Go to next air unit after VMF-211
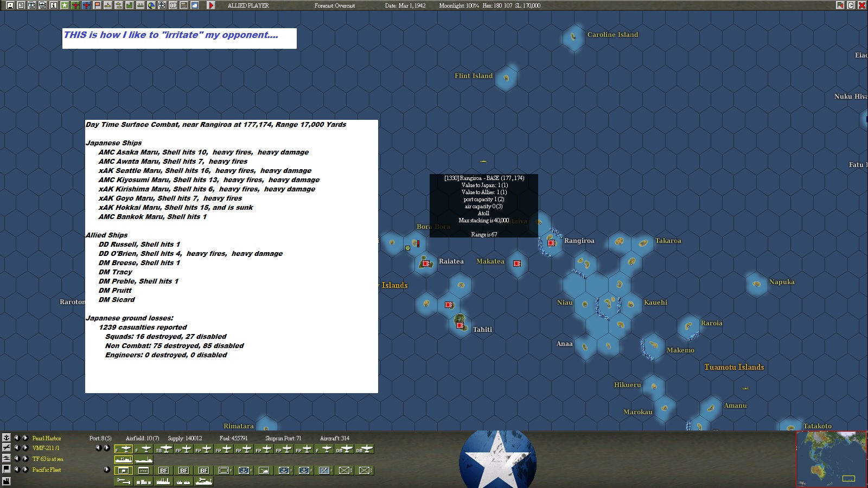The height and width of the screenshot is (488, 868). point(25,448)
